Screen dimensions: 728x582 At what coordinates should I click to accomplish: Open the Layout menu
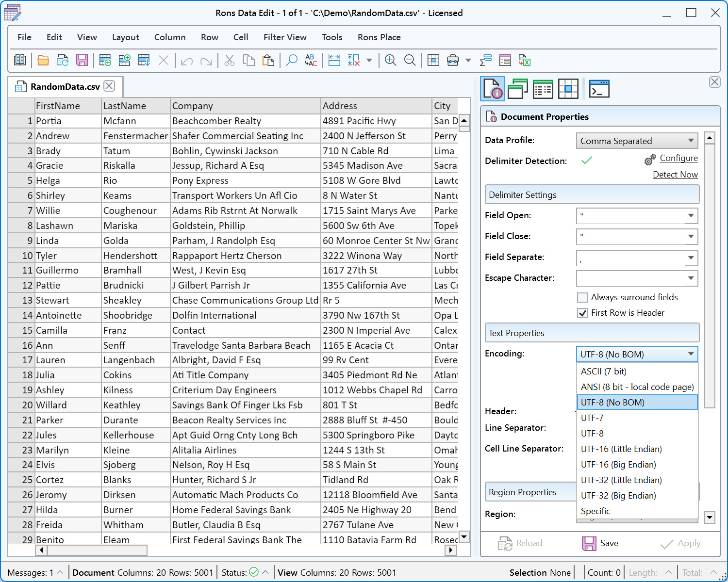click(126, 37)
